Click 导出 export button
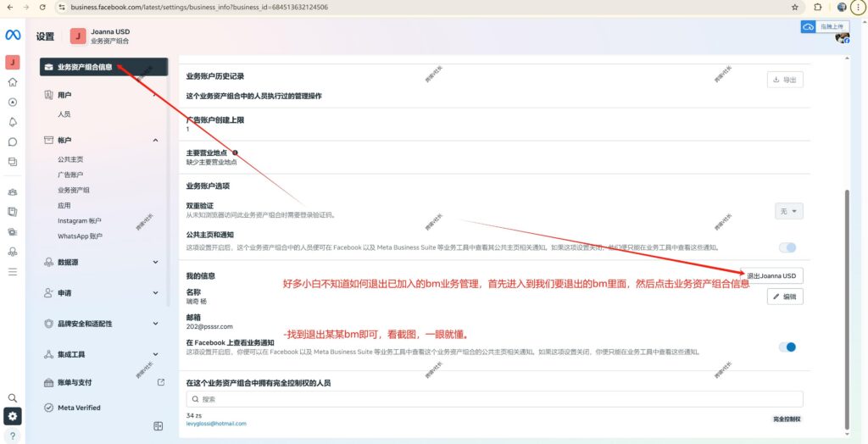This screenshot has height=444, width=868. [785, 80]
